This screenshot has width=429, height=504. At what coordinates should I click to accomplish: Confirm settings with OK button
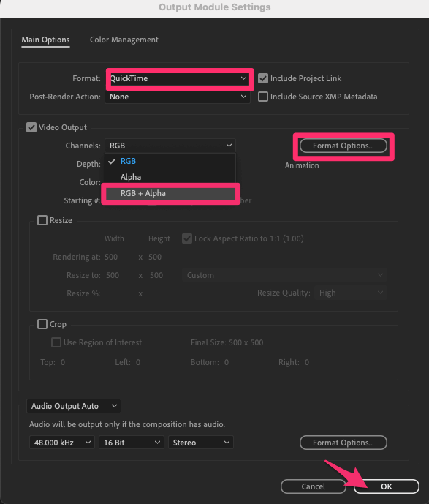coord(387,486)
